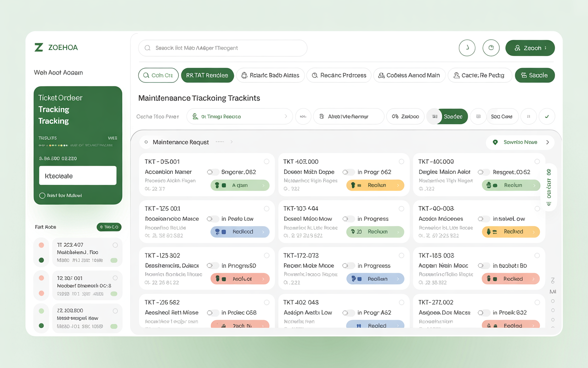Click the Zoehoa logo icon
Image resolution: width=588 pixels, height=368 pixels.
tap(39, 47)
